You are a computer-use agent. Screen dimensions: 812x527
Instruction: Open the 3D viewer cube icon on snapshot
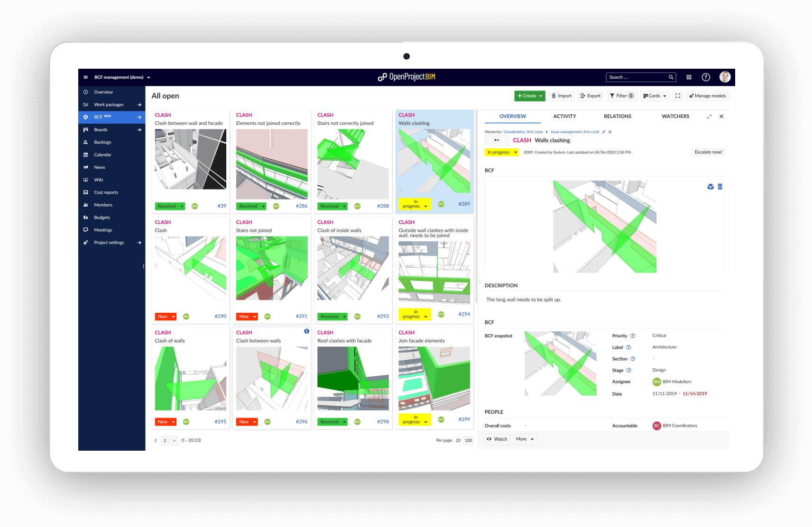click(710, 187)
